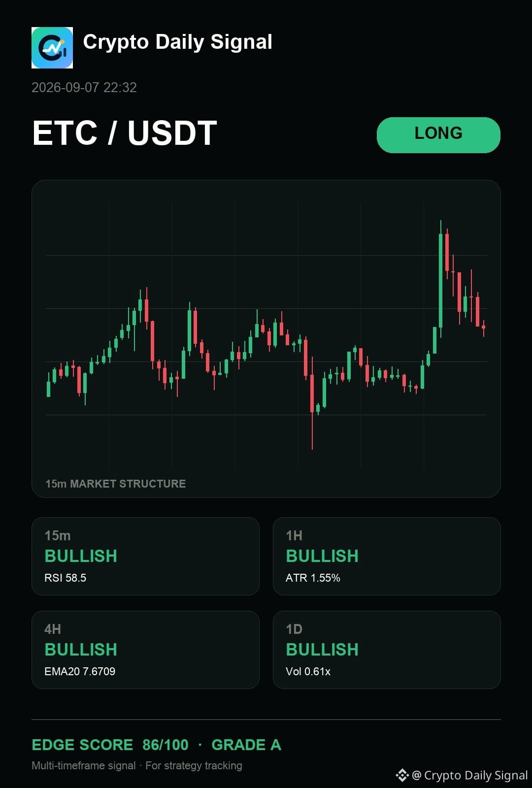Click the Binance watermark diamond icon
The height and width of the screenshot is (788, 532).
402,775
